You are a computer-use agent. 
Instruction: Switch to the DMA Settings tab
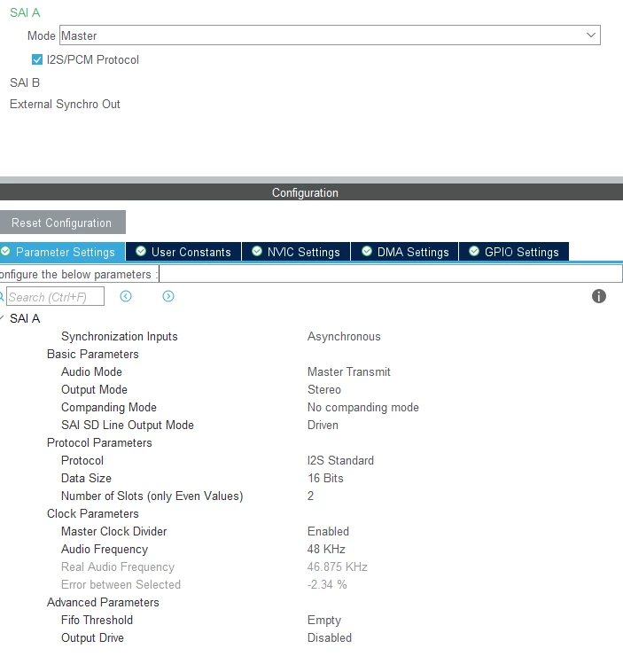404,252
